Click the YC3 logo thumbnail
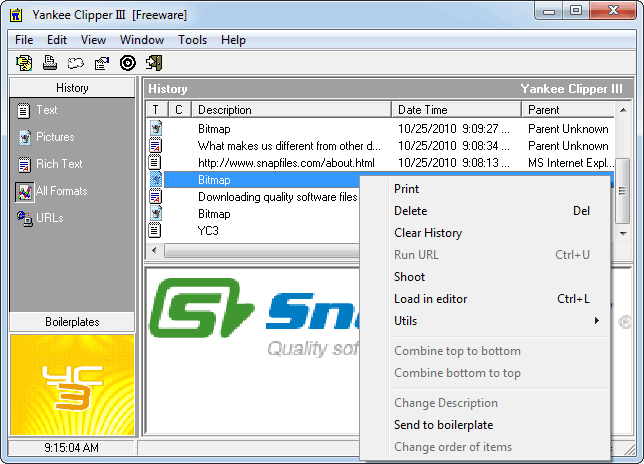The image size is (644, 464). coord(72,385)
